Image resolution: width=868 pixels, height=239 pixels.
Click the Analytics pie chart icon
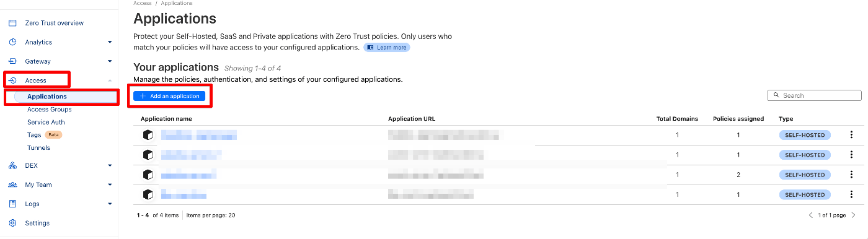(12, 42)
